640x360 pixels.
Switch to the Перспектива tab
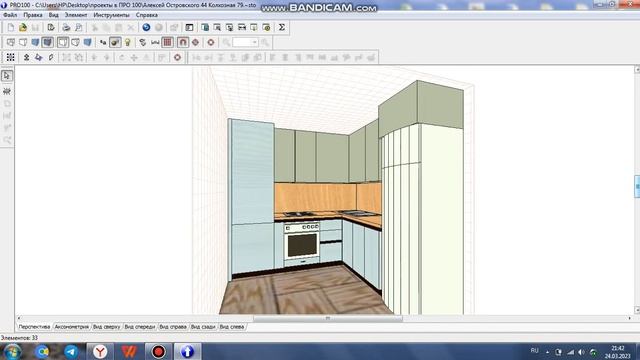(x=34, y=327)
